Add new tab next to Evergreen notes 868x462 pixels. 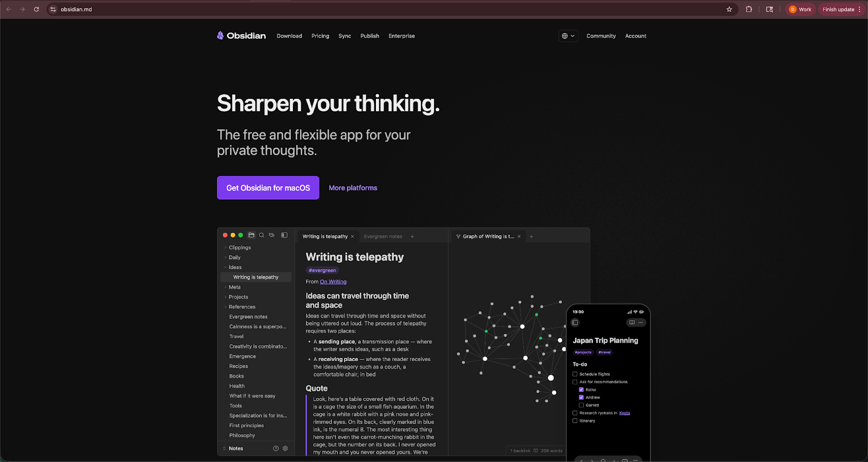[412, 237]
